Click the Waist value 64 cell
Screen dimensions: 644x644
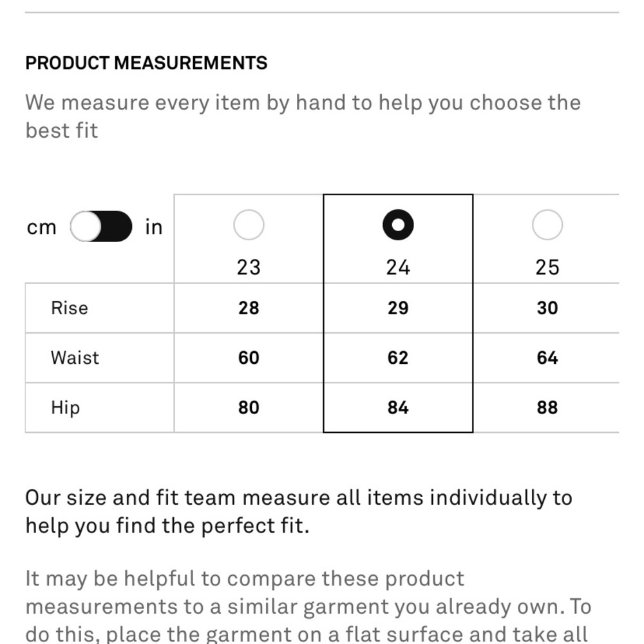(x=547, y=357)
